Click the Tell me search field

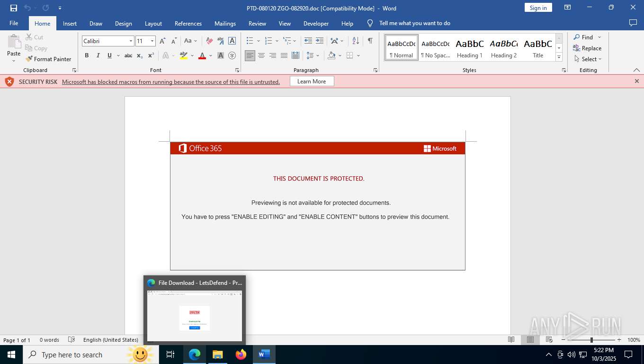414,23
